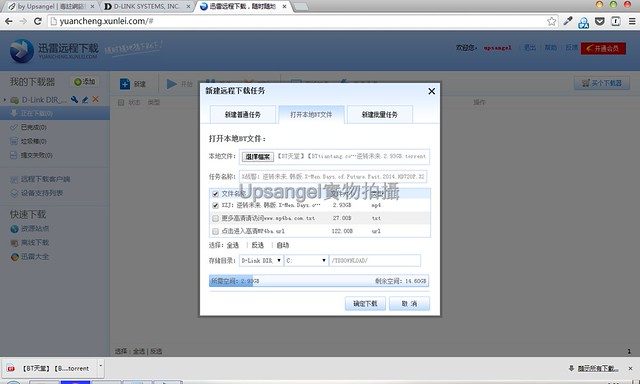Switch to 新建批量任务 tab
The width and height of the screenshot is (640, 384).
coord(380,115)
